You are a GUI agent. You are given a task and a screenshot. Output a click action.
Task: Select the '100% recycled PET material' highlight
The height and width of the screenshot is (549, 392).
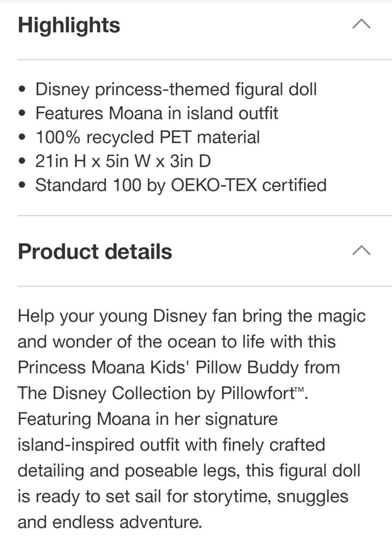click(x=148, y=137)
